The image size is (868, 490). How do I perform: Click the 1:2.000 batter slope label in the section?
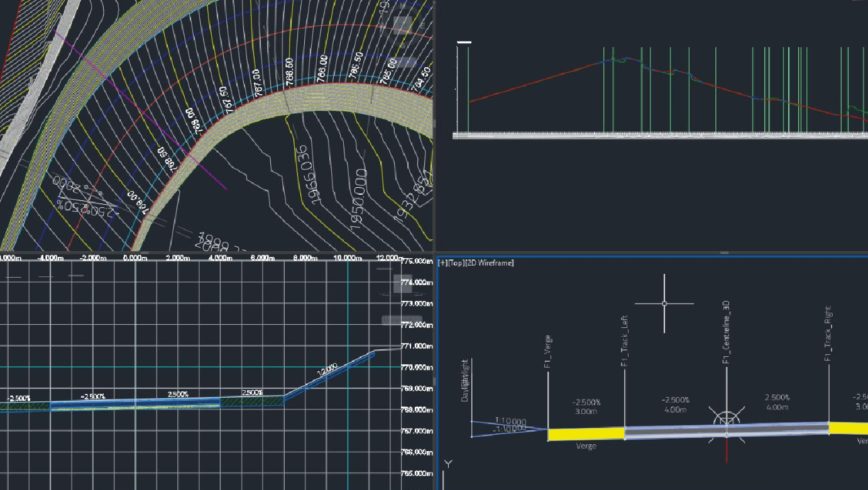click(x=327, y=369)
